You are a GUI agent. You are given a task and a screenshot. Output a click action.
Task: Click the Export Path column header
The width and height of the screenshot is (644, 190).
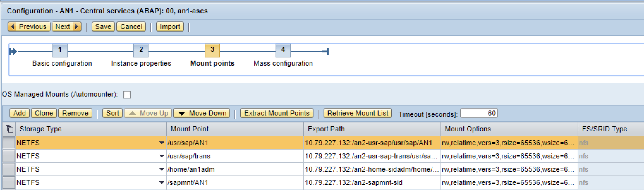(372, 129)
